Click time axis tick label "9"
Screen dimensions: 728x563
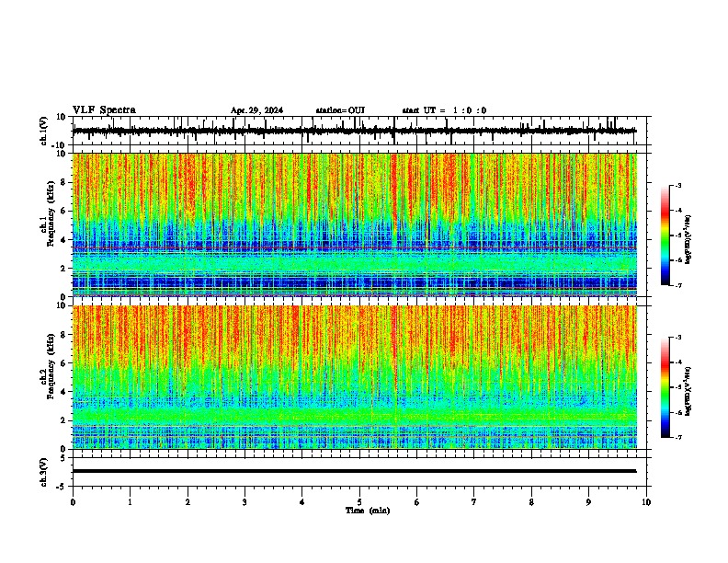point(588,502)
